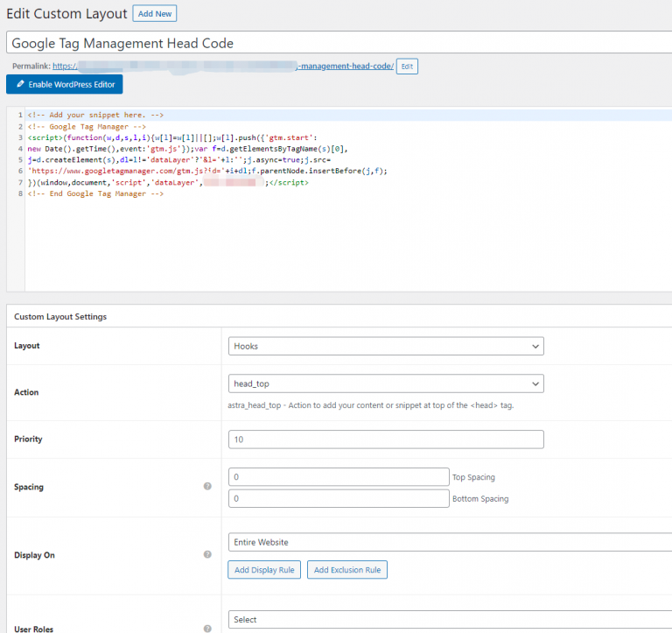The width and height of the screenshot is (672, 633).
Task: Click the permalink Edit button
Action: [407, 67]
